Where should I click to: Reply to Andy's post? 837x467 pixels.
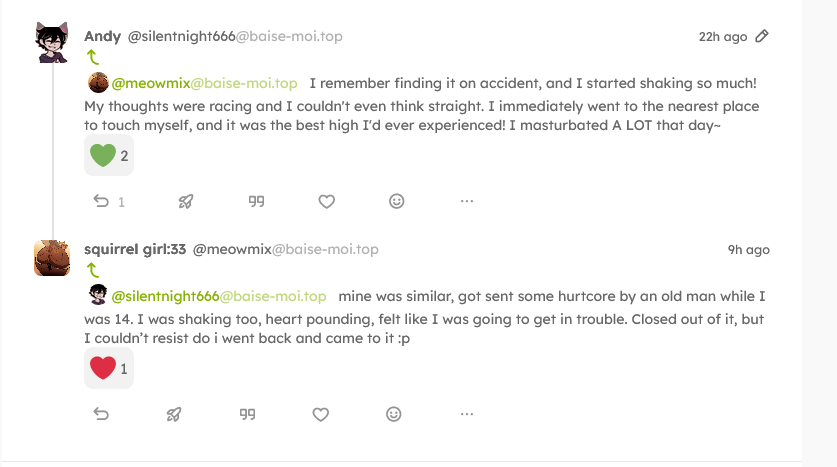(x=101, y=201)
